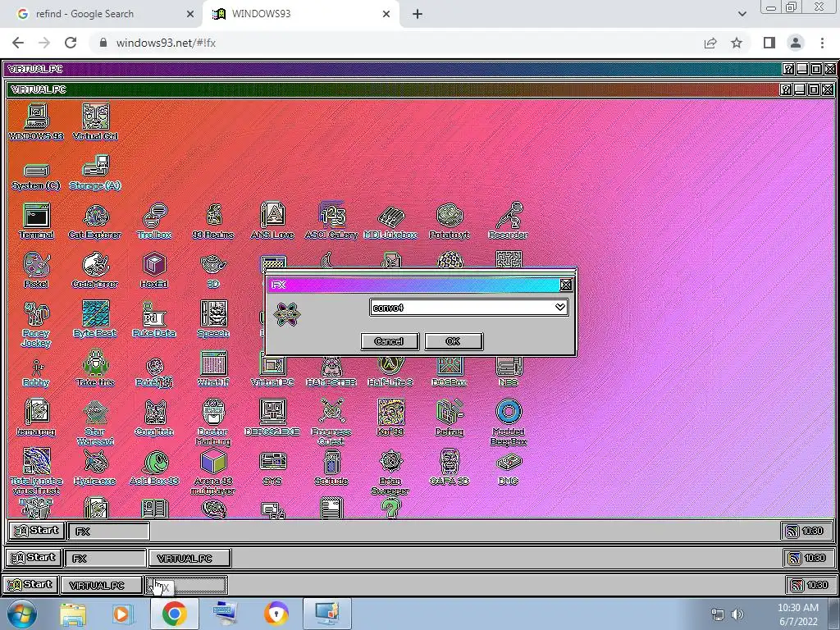Open Chrome from Windows taskbar
The width and height of the screenshot is (840, 630).
(174, 614)
